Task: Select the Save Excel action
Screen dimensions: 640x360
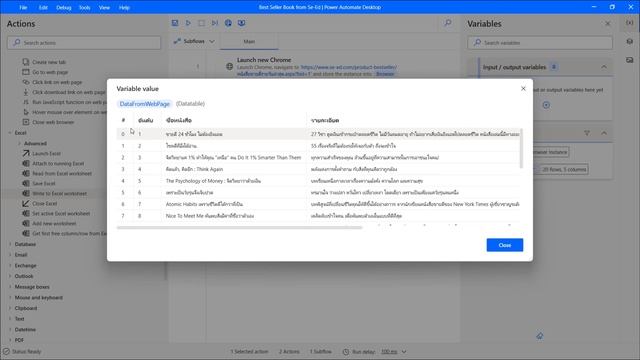Action: click(44, 184)
